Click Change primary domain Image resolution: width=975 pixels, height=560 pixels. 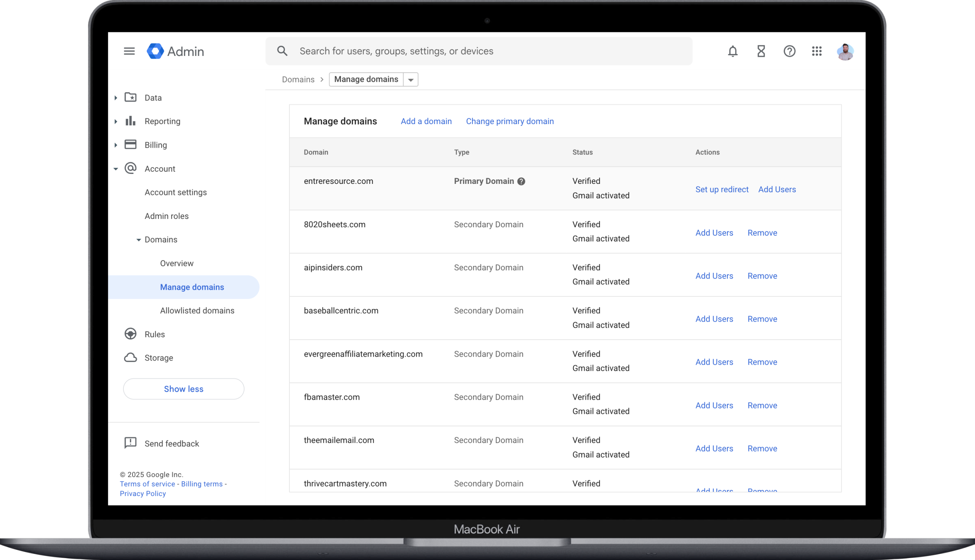tap(510, 121)
